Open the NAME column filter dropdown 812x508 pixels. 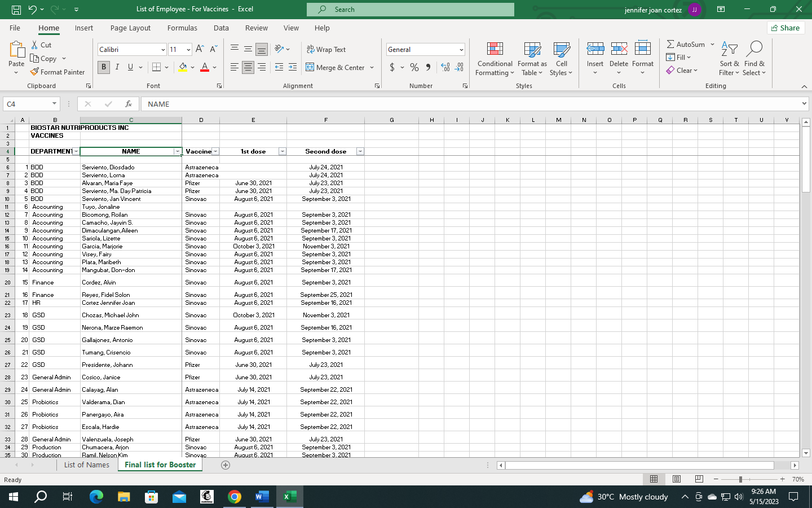coord(178,151)
